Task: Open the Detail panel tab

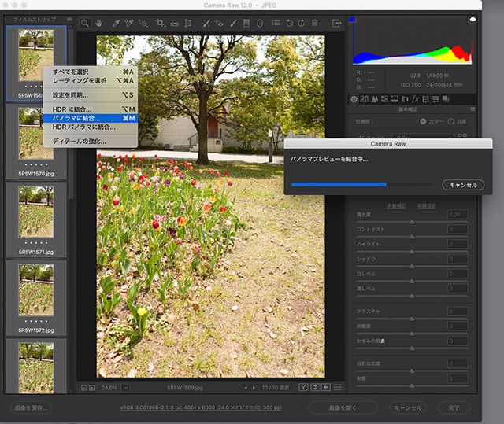Action: pyautogui.click(x=375, y=99)
